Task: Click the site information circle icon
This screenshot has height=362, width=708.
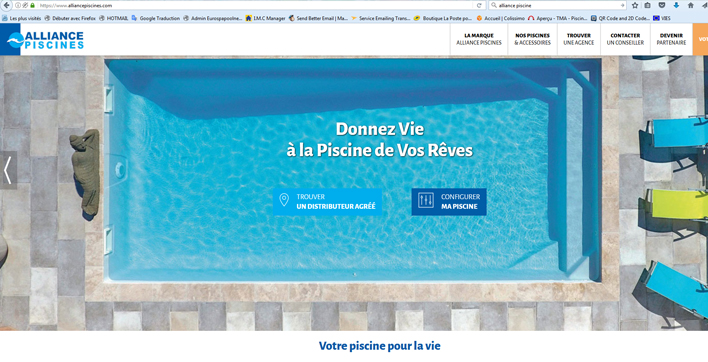Action: pyautogui.click(x=18, y=5)
